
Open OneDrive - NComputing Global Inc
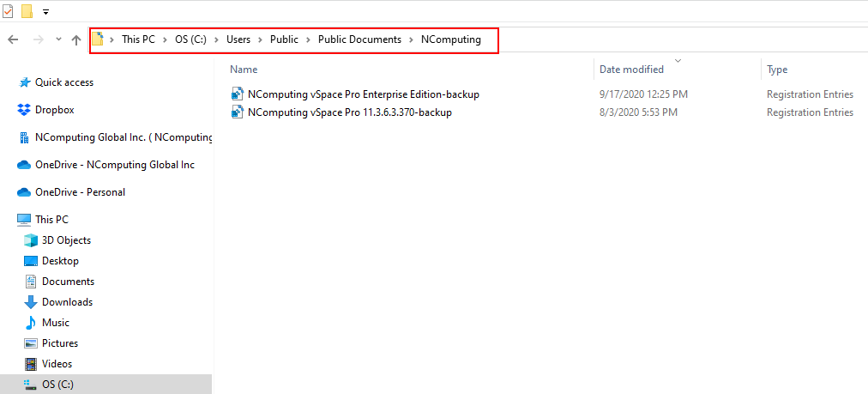pyautogui.click(x=115, y=165)
